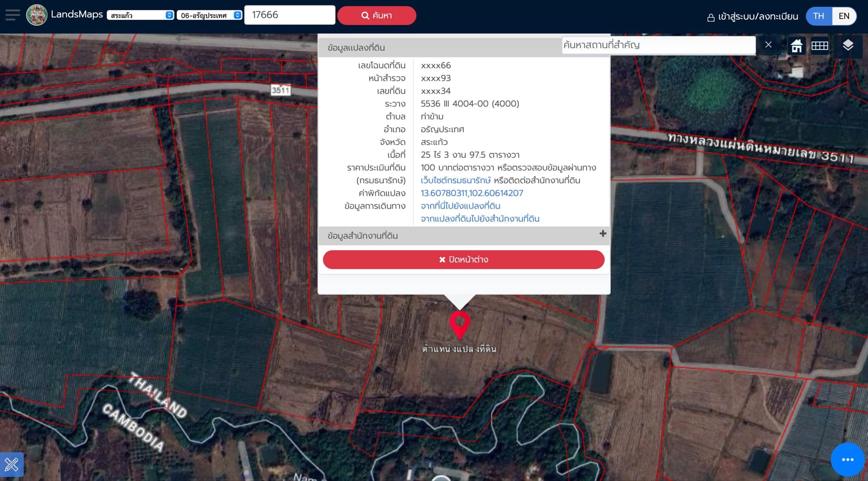Click the LandsMaps department logo
Image resolution: width=868 pixels, height=481 pixels.
(37, 15)
